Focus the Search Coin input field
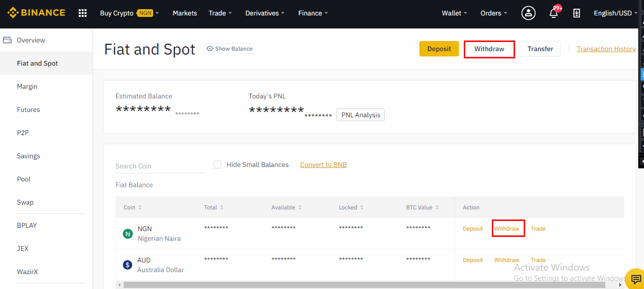The width and height of the screenshot is (644, 289). tap(160, 166)
